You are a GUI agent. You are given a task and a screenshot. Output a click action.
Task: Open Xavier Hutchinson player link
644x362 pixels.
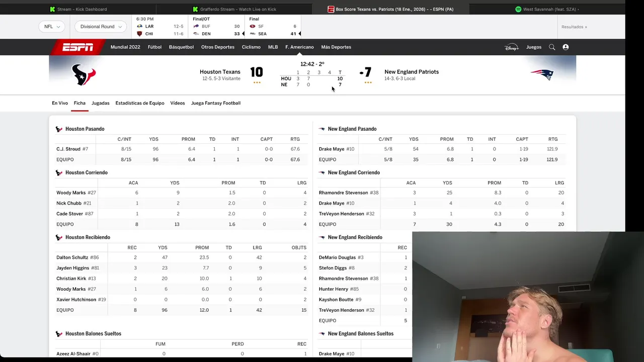76,300
